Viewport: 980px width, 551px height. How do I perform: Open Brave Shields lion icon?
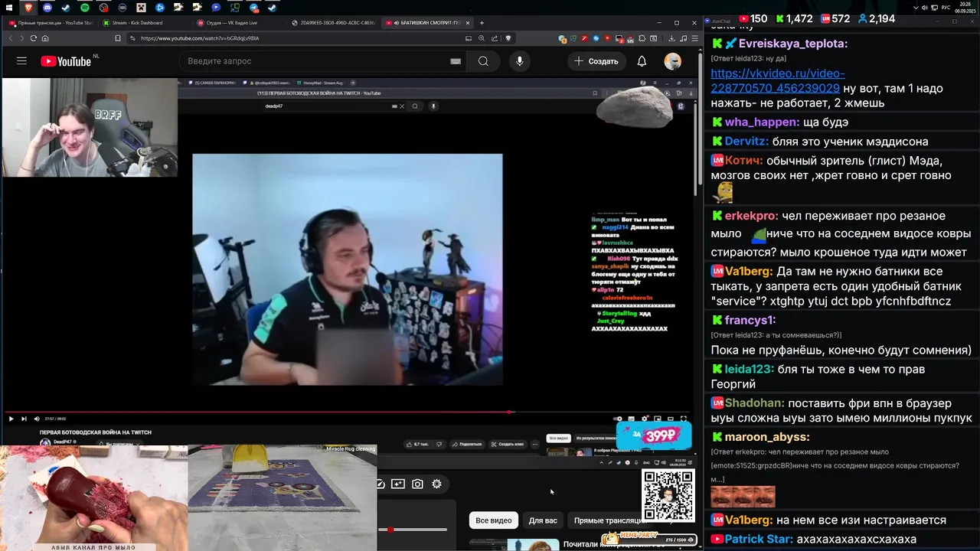click(x=508, y=38)
